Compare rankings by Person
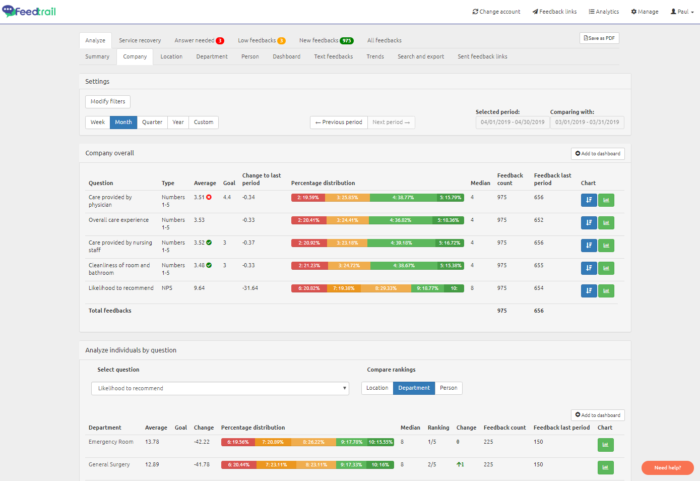 pos(449,388)
